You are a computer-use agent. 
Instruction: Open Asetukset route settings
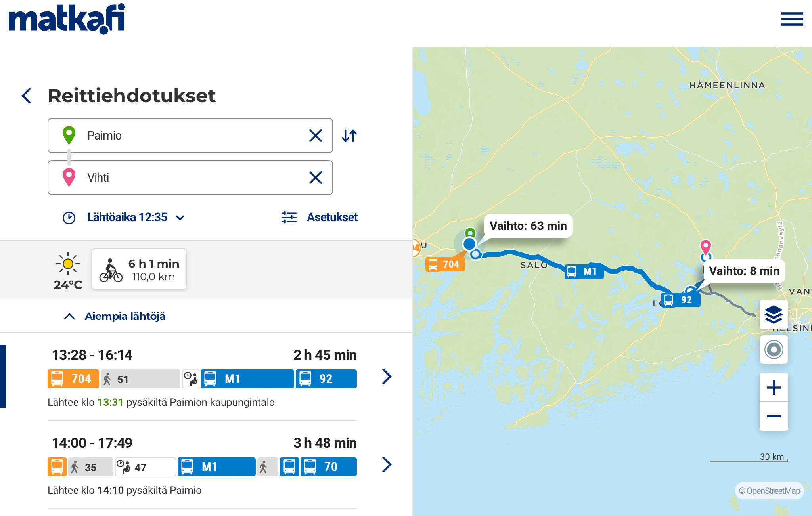pos(320,217)
